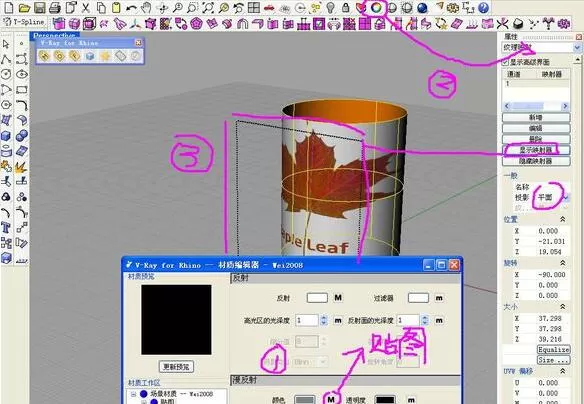Collapse the 位置 section chevron
Viewport: 584px width, 404px height.
(x=563, y=219)
